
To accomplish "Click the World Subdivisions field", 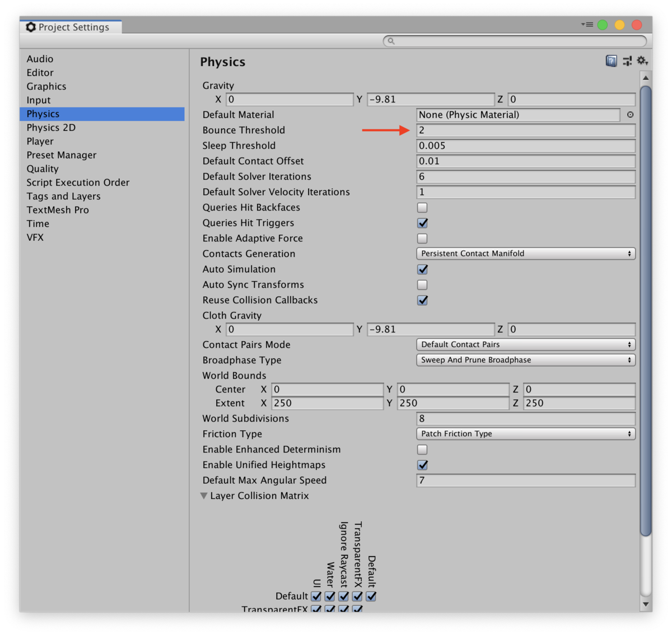I will coord(526,419).
